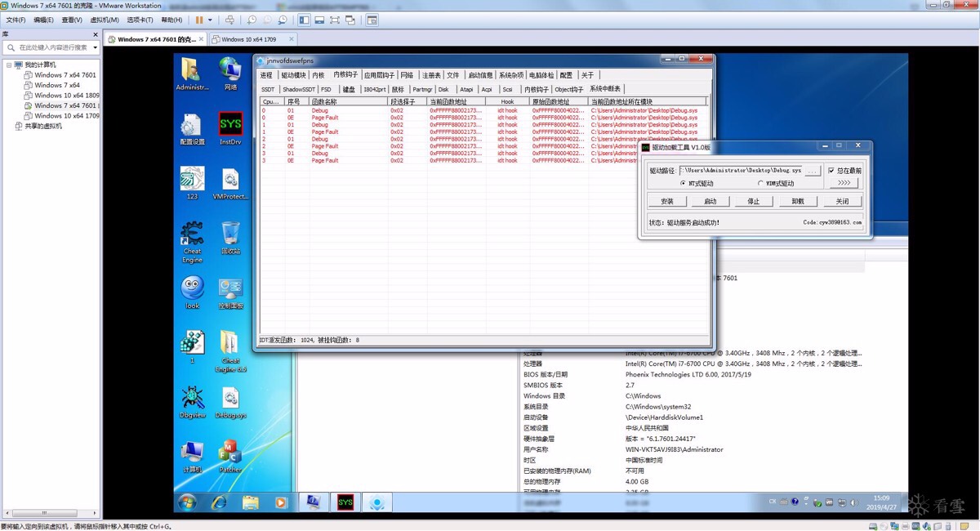Screen dimensions: 980x531
Task: Open the 编辑(E) menu in VMware
Action: point(43,20)
